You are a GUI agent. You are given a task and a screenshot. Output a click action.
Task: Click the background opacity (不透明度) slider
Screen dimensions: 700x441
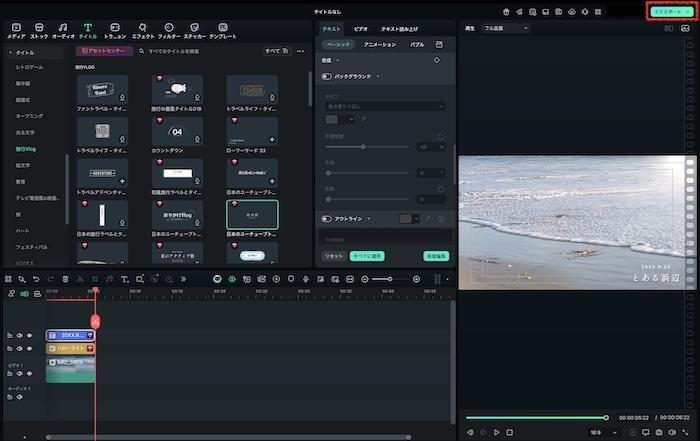click(x=362, y=147)
